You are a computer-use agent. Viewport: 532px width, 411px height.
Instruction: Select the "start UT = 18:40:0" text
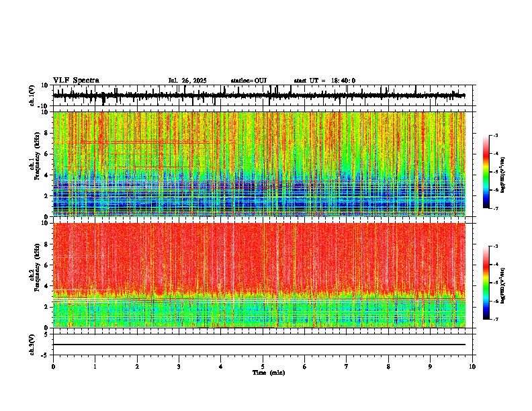tap(324, 81)
